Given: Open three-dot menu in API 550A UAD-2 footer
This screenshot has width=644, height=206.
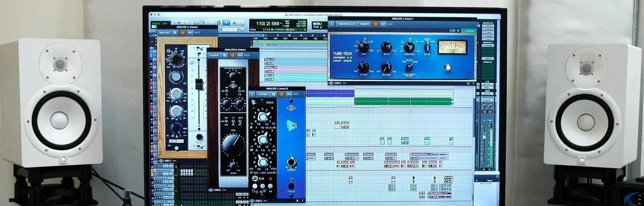Looking at the screenshot, I should [x=265, y=201].
